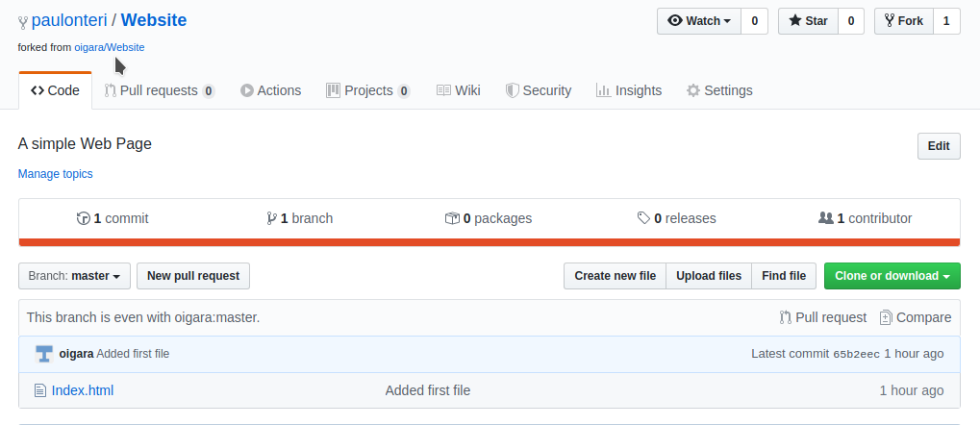
Task: Open the Watch dropdown
Action: [x=699, y=21]
